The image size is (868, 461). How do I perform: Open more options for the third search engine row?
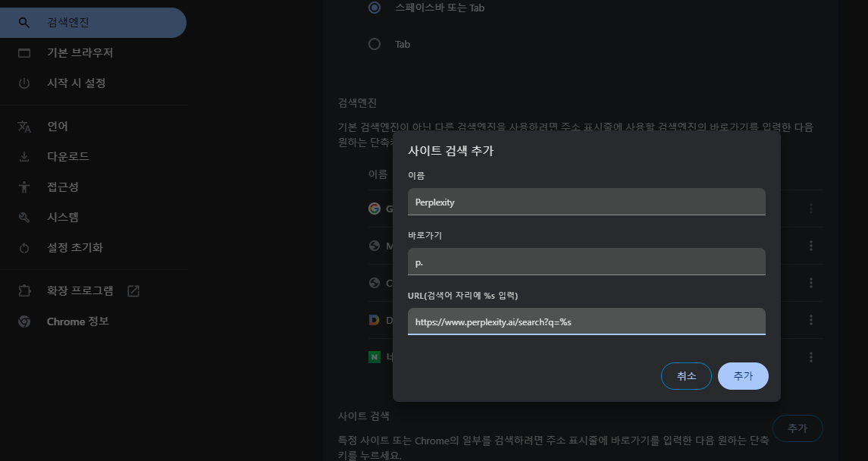pos(811,283)
